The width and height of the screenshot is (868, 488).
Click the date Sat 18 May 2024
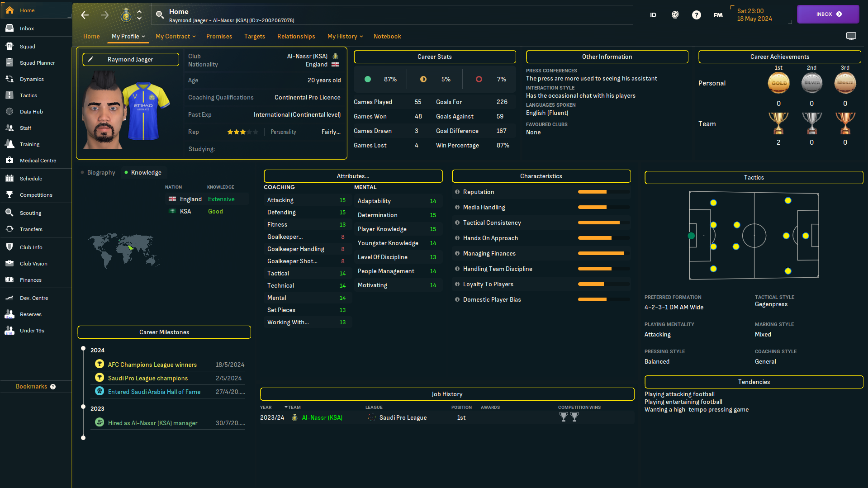click(754, 14)
